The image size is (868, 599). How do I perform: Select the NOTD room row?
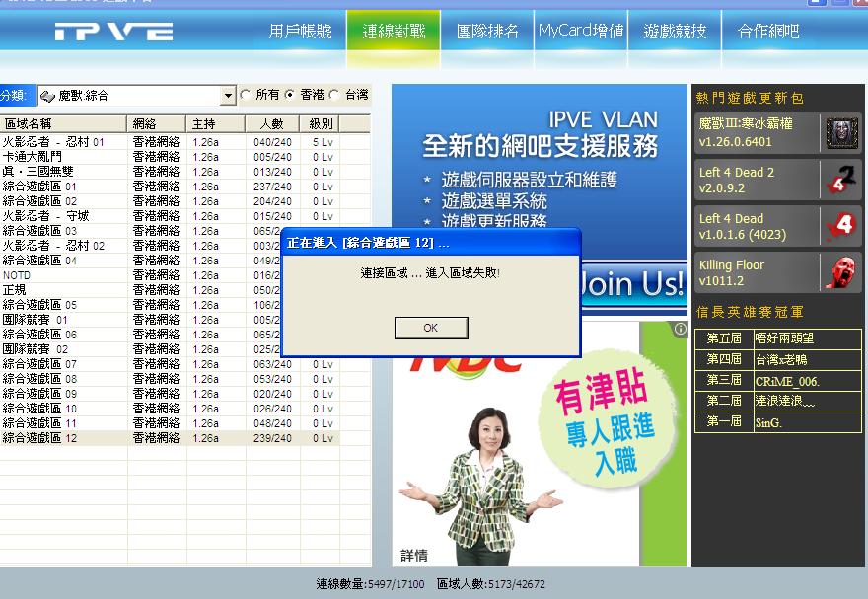click(x=141, y=275)
